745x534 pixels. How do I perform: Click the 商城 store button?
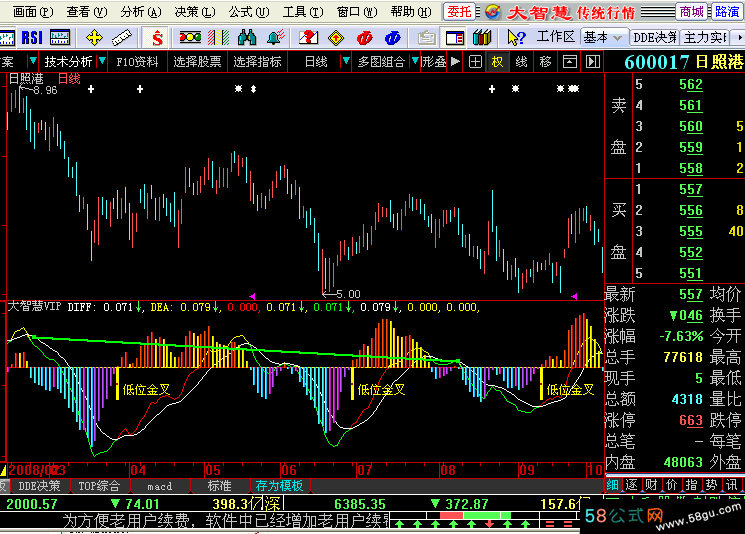click(692, 12)
